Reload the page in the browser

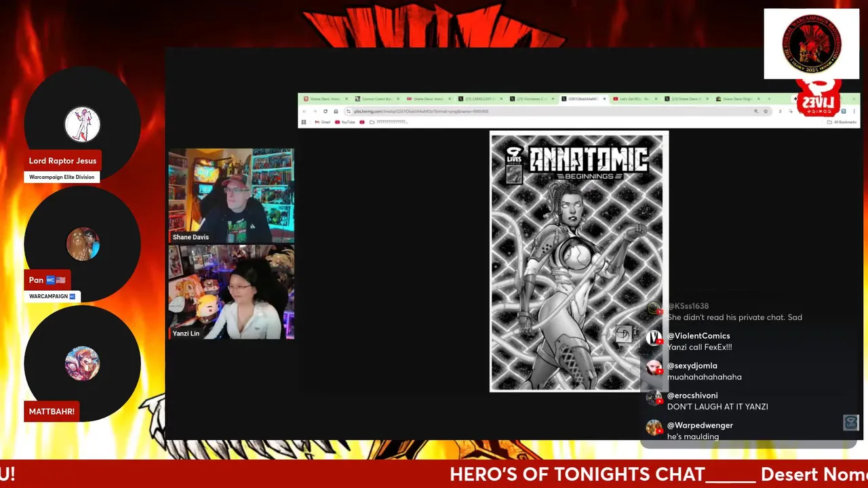click(x=325, y=111)
